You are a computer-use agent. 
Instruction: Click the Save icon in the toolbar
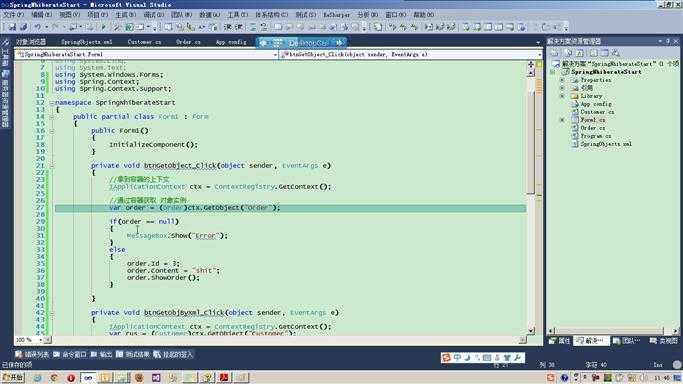(13, 27)
